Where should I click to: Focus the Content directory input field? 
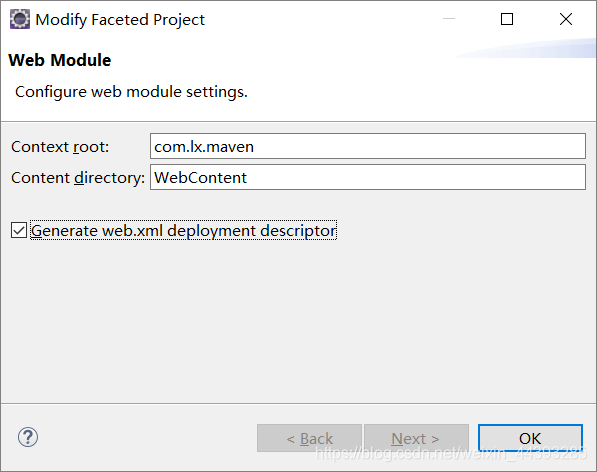tap(368, 177)
